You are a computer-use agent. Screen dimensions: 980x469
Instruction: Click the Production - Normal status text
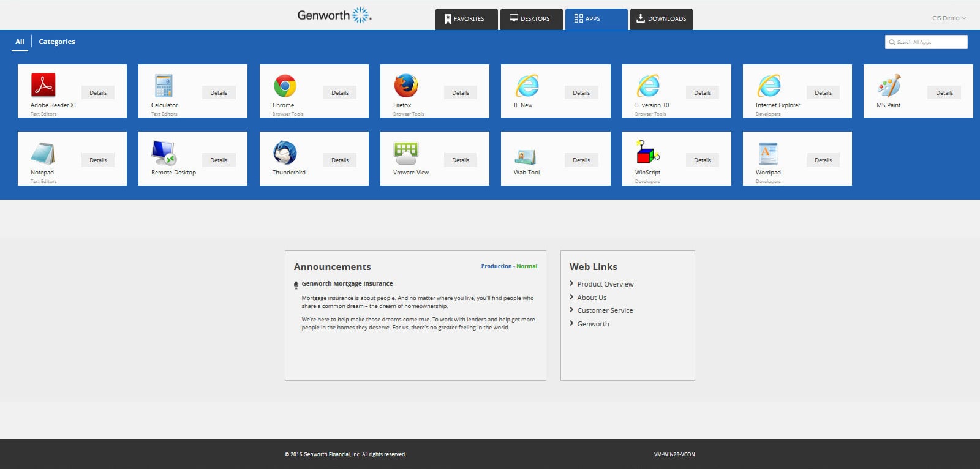pos(509,266)
